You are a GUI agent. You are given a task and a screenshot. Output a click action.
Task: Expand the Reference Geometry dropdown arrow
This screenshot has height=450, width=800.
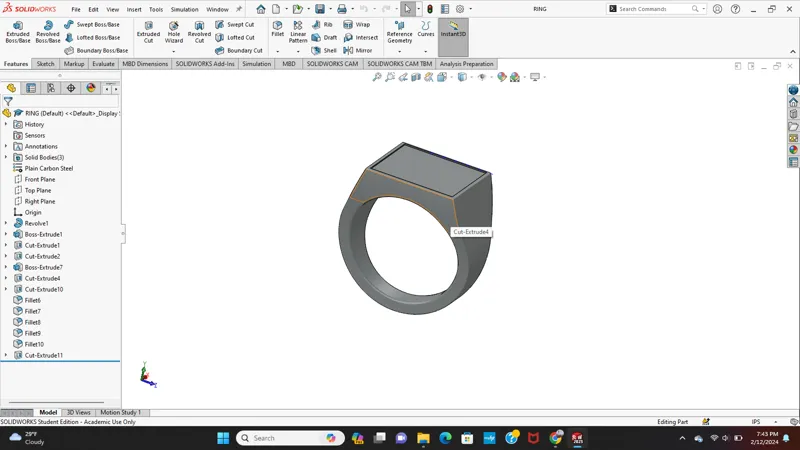click(x=399, y=52)
